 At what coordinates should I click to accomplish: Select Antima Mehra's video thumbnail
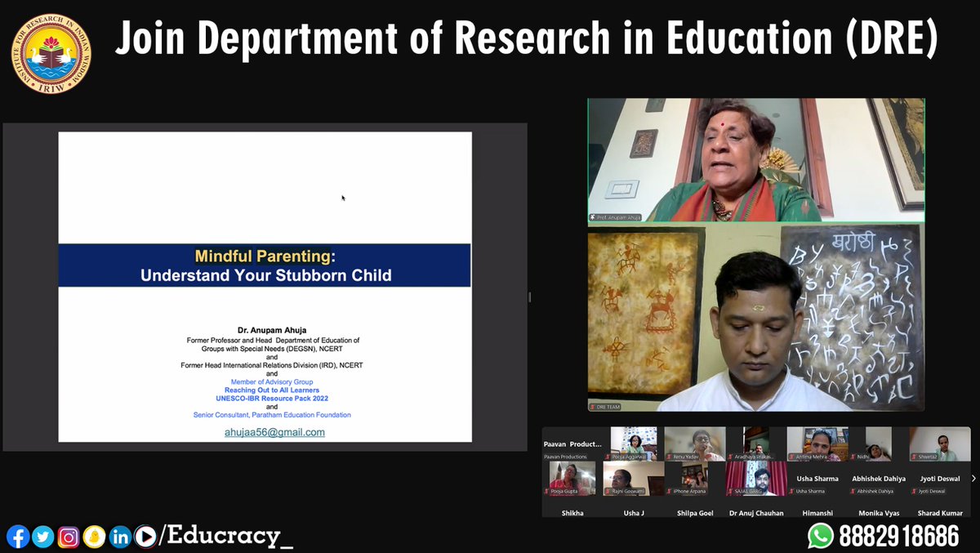(817, 444)
